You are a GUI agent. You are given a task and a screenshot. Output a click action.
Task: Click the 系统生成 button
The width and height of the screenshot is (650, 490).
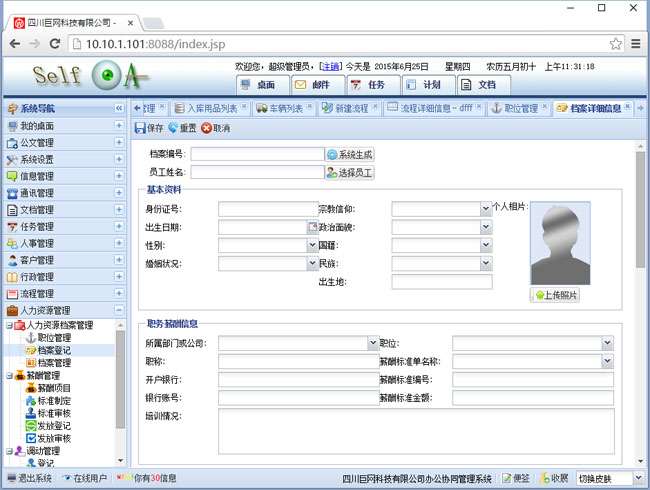tap(349, 155)
